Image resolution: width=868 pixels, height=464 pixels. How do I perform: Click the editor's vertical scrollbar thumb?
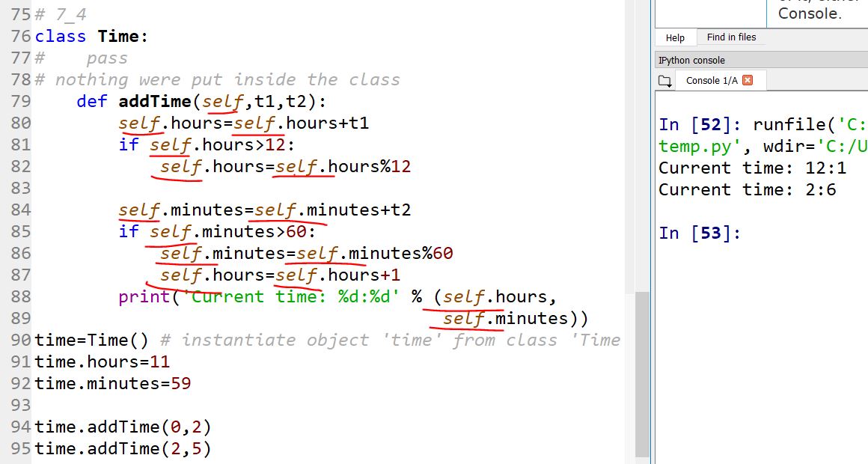(x=642, y=374)
